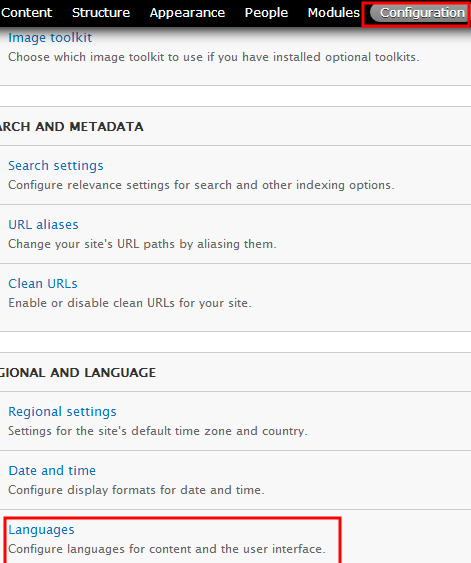Open Date and time configuration
The height and width of the screenshot is (563, 471).
click(52, 470)
